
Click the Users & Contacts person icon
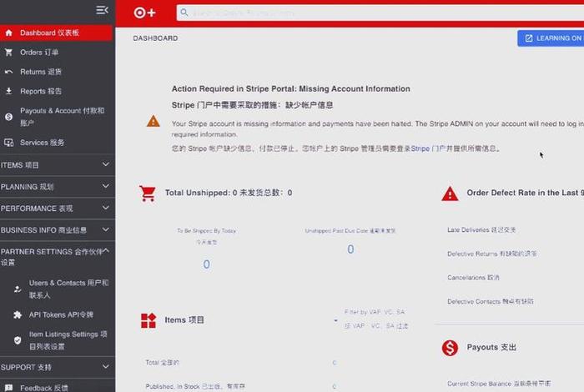(18, 289)
